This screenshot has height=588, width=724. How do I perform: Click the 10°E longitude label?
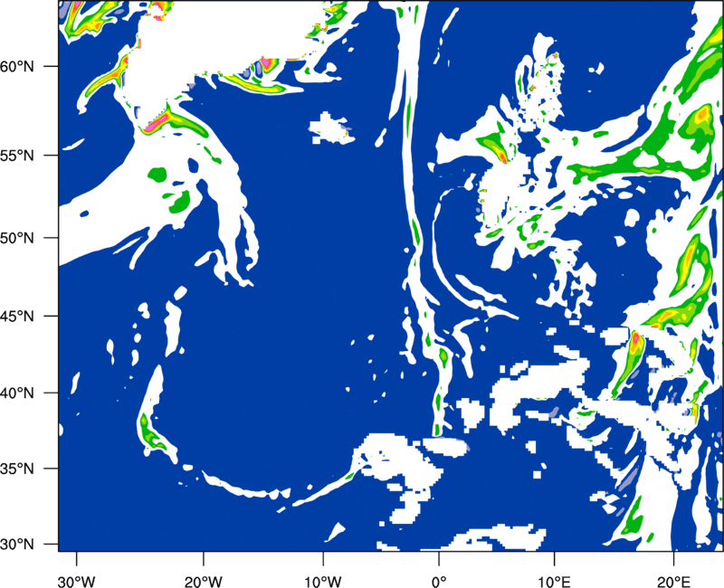tap(554, 581)
